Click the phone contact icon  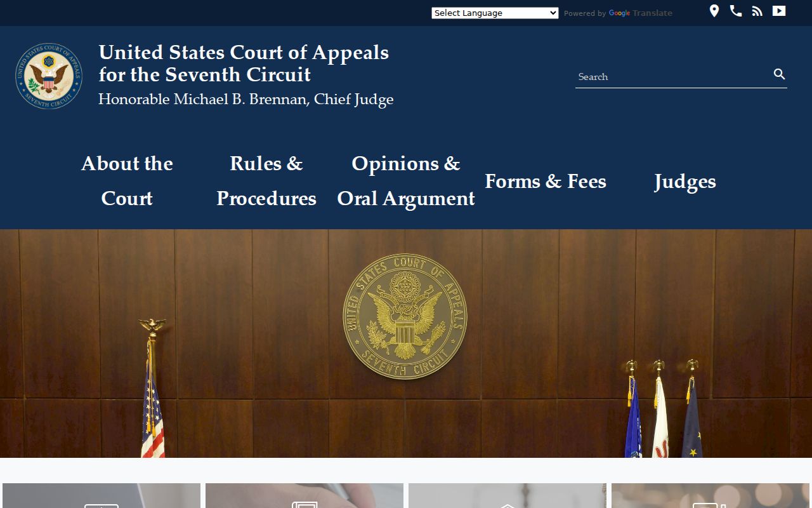[x=736, y=11]
